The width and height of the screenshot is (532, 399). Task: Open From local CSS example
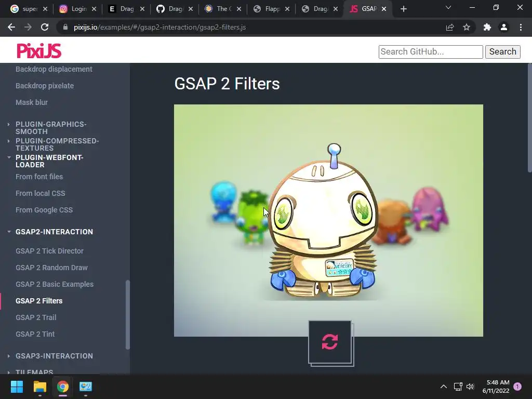40,193
